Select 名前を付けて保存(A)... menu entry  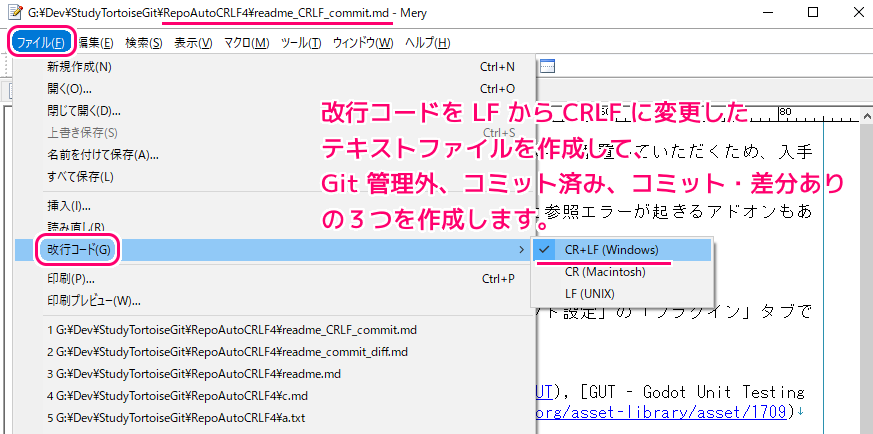tap(102, 155)
